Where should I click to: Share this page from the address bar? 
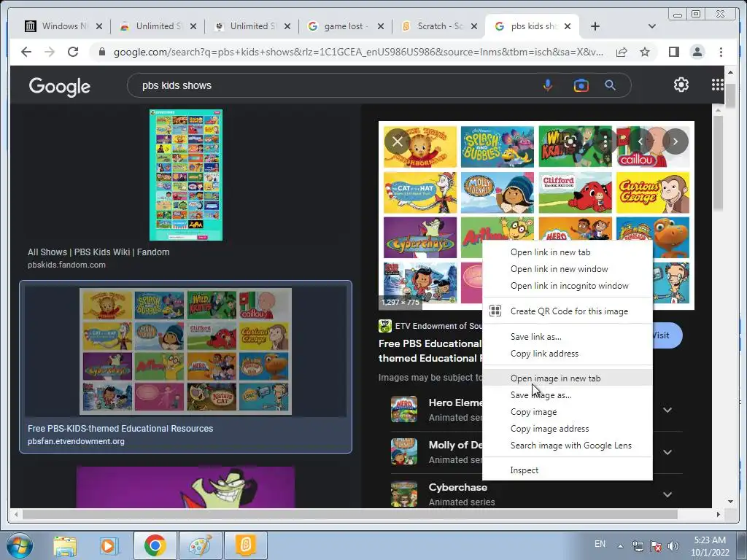pos(622,52)
